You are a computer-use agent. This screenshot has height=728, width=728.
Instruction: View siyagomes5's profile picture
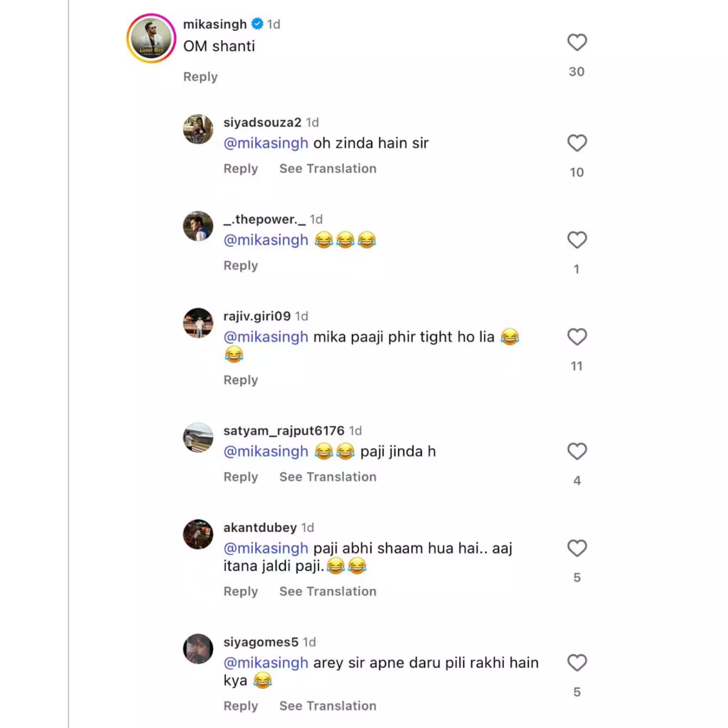198,649
